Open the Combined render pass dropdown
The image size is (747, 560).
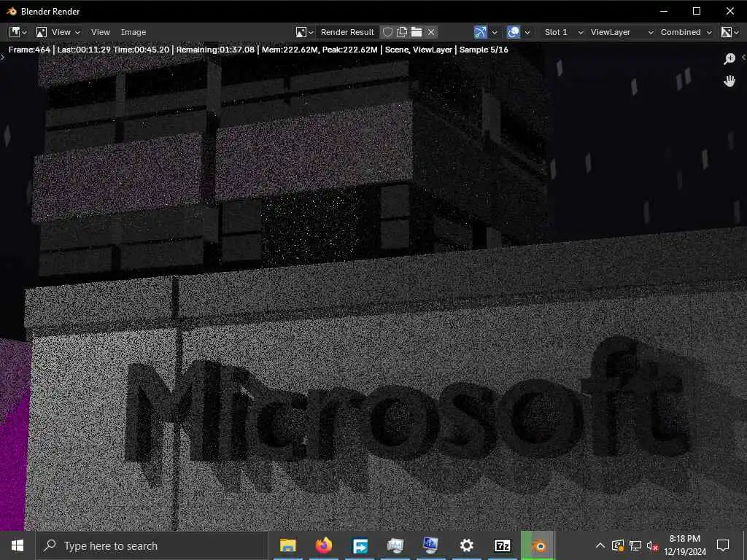pos(685,32)
